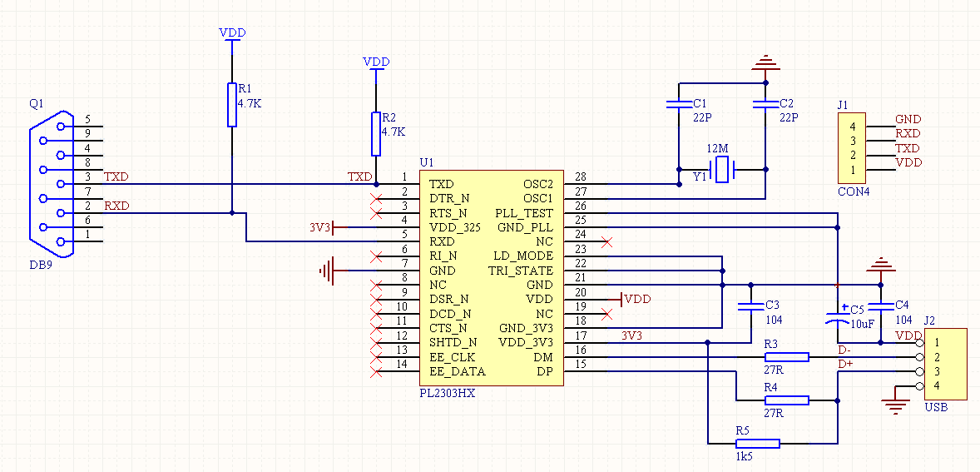Image resolution: width=980 pixels, height=472 pixels.
Task: Select resistor R3 symbol
Action: pyautogui.click(x=787, y=357)
